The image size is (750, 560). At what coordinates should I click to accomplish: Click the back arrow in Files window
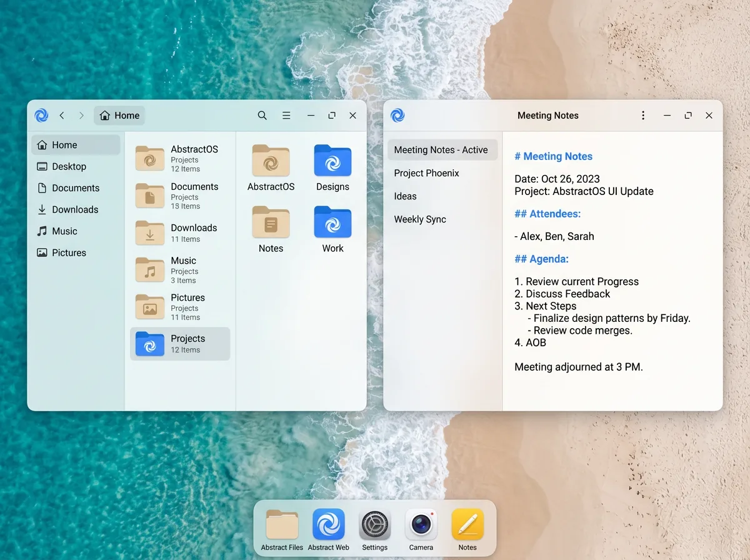61,116
